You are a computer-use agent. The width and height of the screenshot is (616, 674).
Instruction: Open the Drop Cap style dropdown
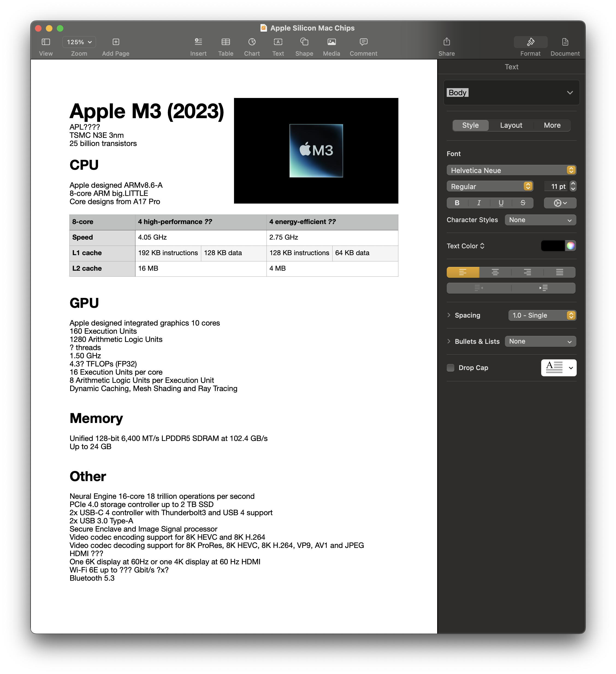click(x=559, y=368)
